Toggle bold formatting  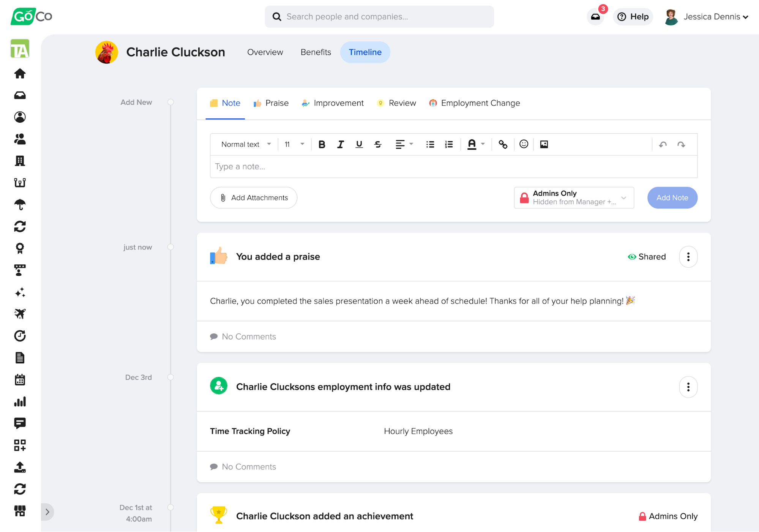(322, 144)
